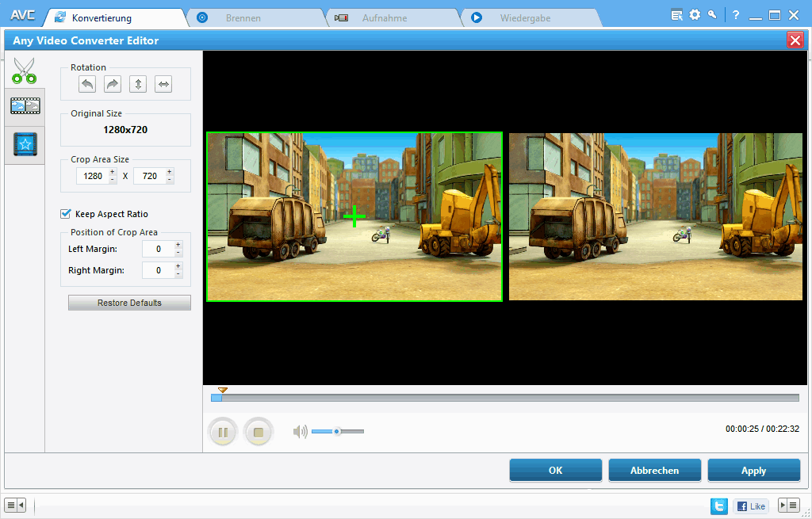Increase Left Margin with plus stepper
812x519 pixels.
[178, 245]
